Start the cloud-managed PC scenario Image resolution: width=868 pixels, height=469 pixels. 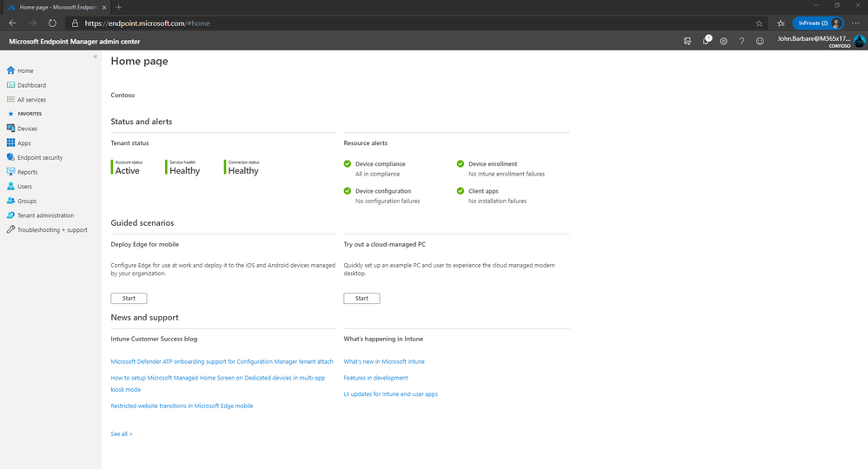tap(362, 298)
